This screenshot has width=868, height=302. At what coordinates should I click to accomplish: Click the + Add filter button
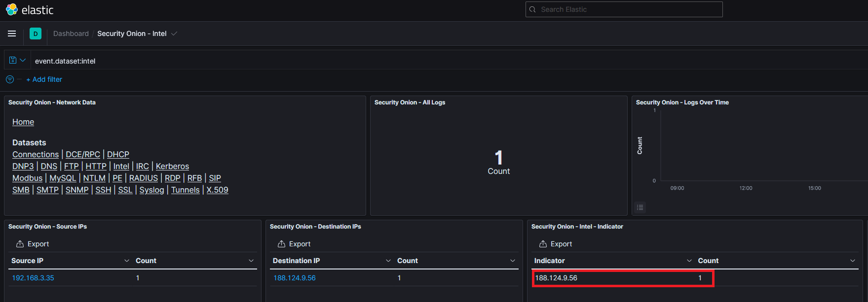click(44, 79)
